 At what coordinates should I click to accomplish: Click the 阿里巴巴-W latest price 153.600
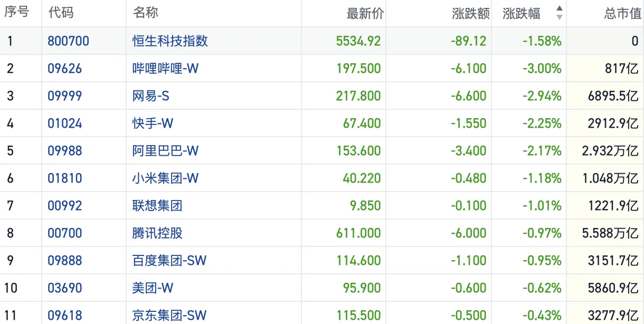358,151
